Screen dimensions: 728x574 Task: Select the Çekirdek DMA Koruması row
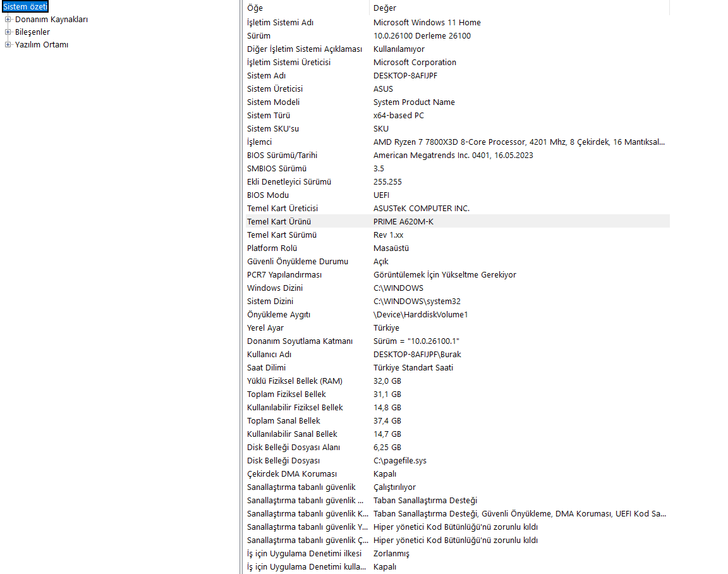[x=458, y=474]
